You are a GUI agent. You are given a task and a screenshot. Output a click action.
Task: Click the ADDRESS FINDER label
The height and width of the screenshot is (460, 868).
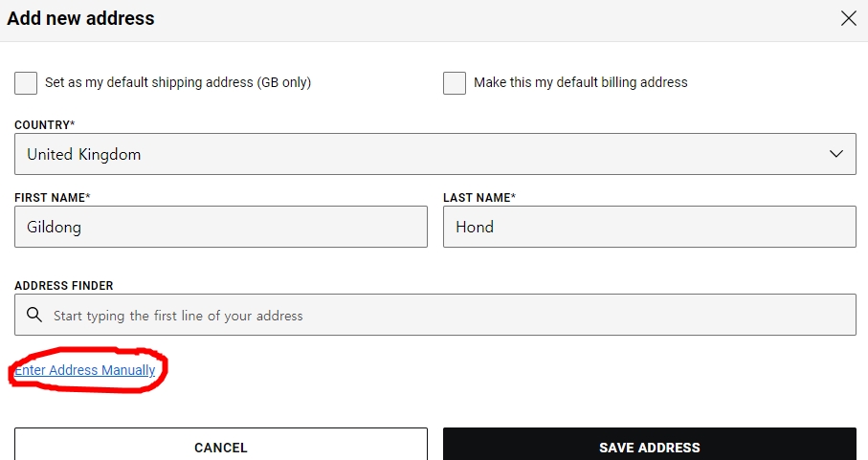click(x=64, y=286)
